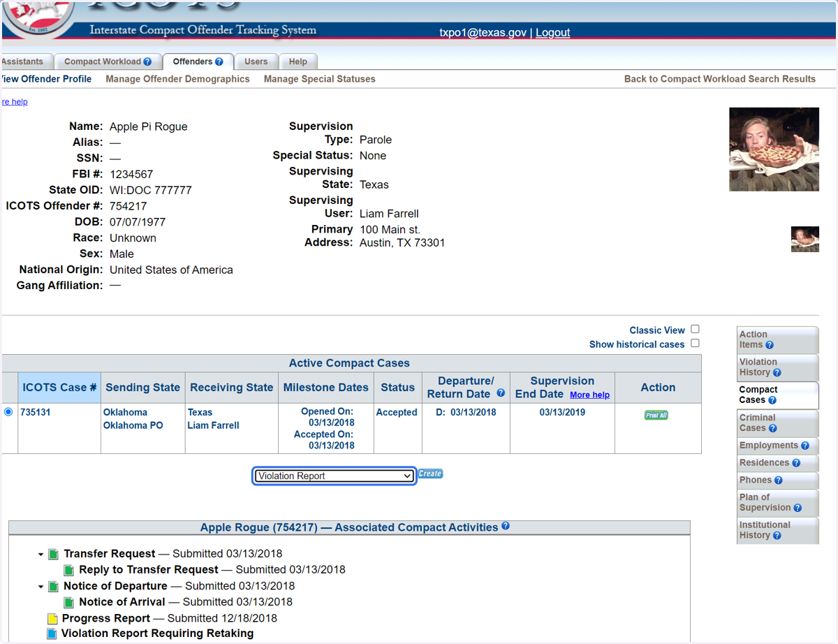
Task: Open Institutional History side tab
Action: pyautogui.click(x=777, y=530)
